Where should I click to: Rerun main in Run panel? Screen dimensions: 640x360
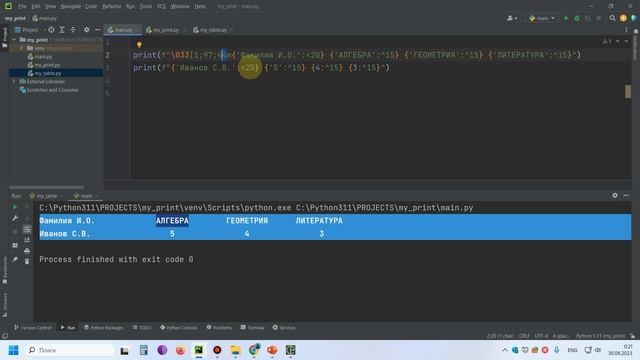(x=15, y=207)
